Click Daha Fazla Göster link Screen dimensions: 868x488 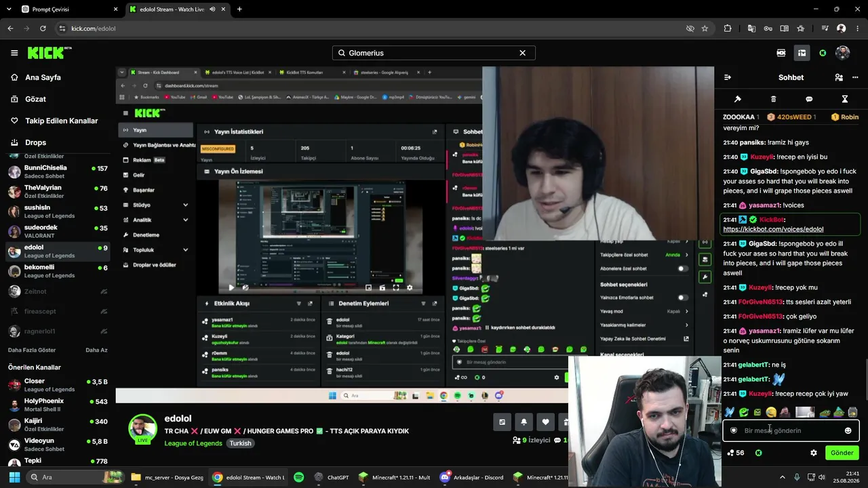[x=32, y=350]
